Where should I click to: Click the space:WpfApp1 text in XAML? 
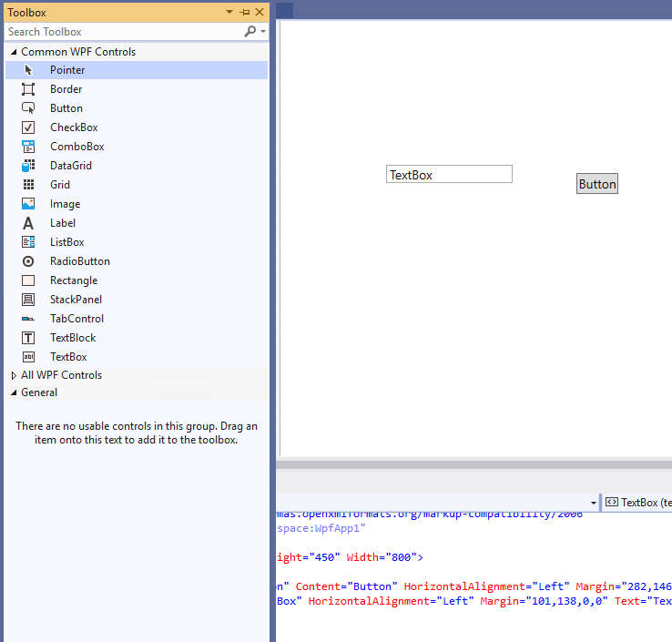pyautogui.click(x=321, y=528)
